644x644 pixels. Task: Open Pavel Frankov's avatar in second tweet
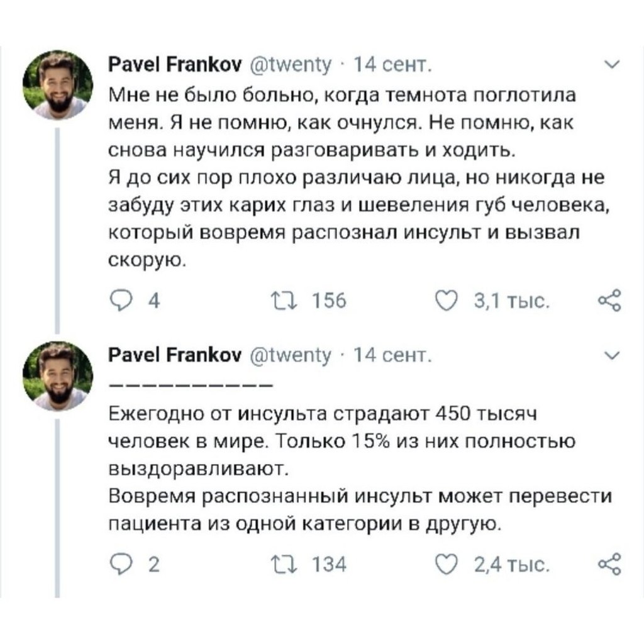tap(58, 376)
